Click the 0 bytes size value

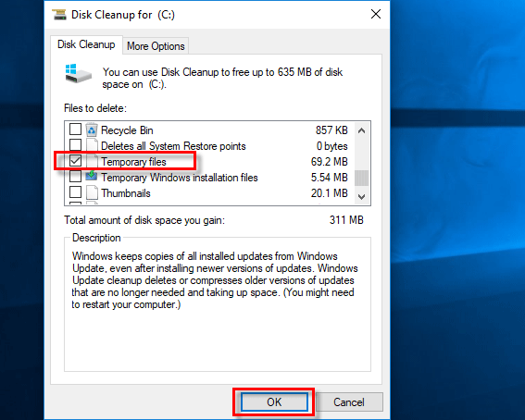tap(332, 146)
